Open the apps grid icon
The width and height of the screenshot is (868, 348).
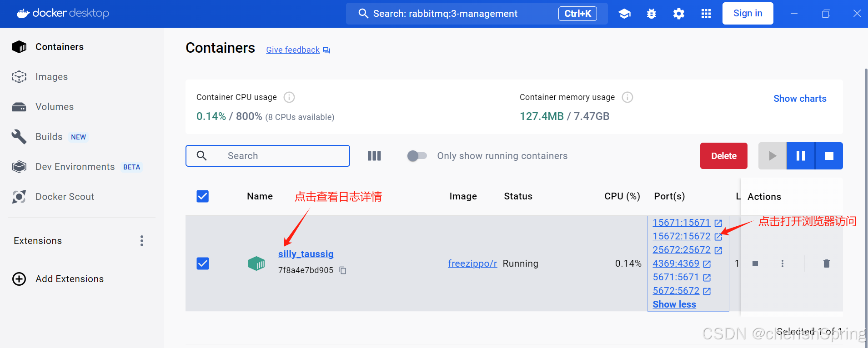[x=706, y=14]
